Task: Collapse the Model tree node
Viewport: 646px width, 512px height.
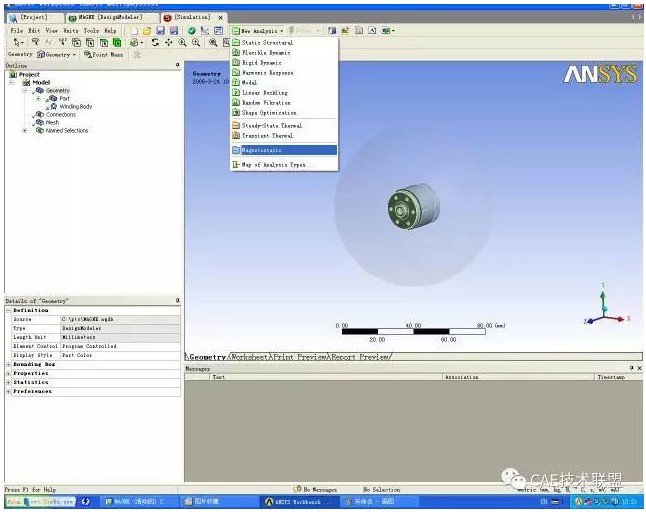Action: pyautogui.click(x=12, y=82)
